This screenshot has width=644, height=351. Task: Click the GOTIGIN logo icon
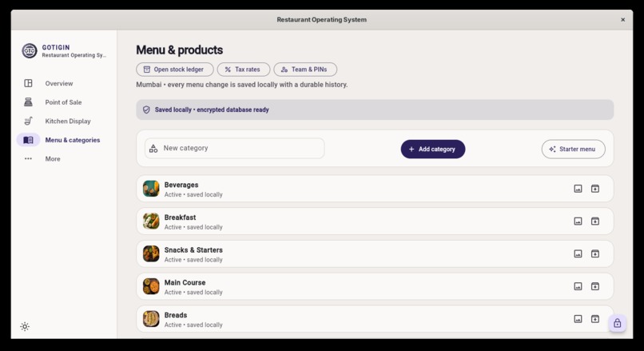coord(29,51)
